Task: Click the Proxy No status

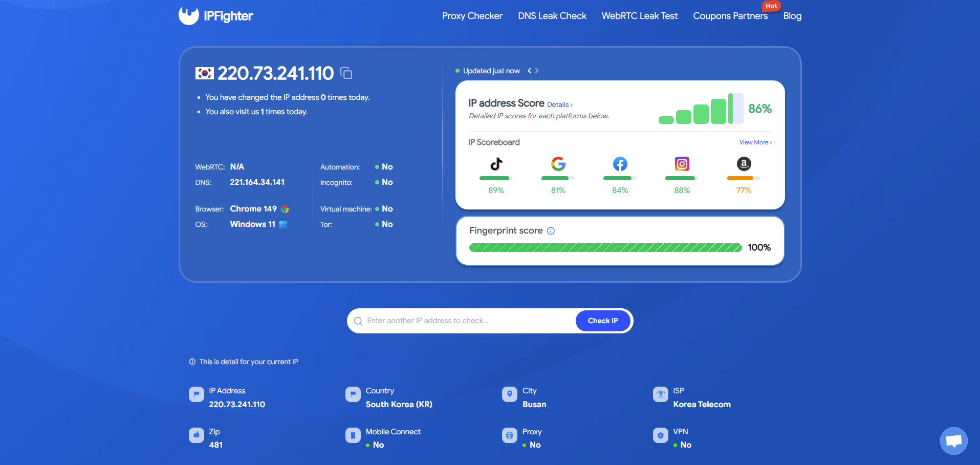Action: click(x=532, y=445)
